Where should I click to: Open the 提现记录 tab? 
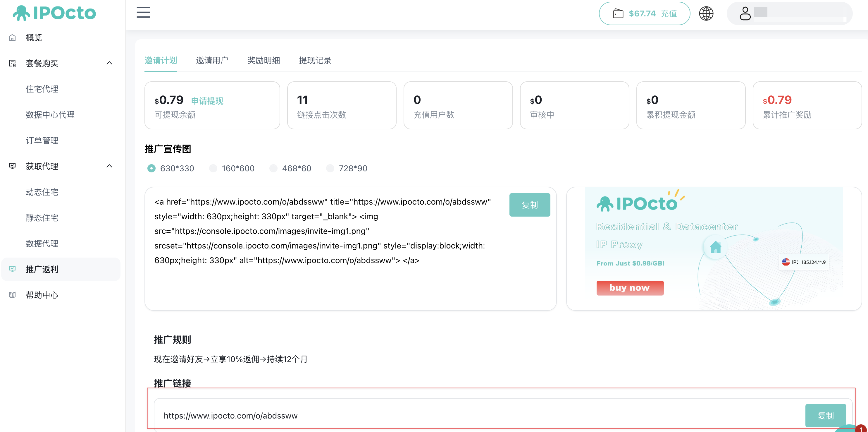pos(315,60)
